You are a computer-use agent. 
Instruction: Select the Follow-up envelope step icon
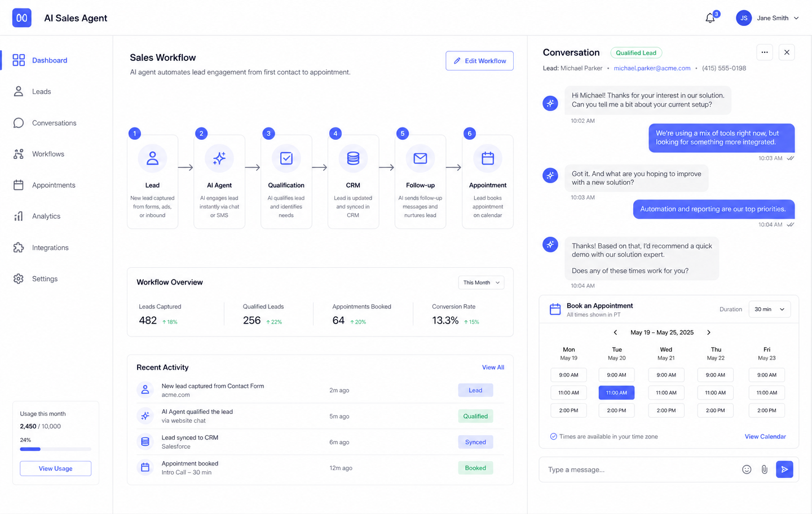pyautogui.click(x=420, y=158)
